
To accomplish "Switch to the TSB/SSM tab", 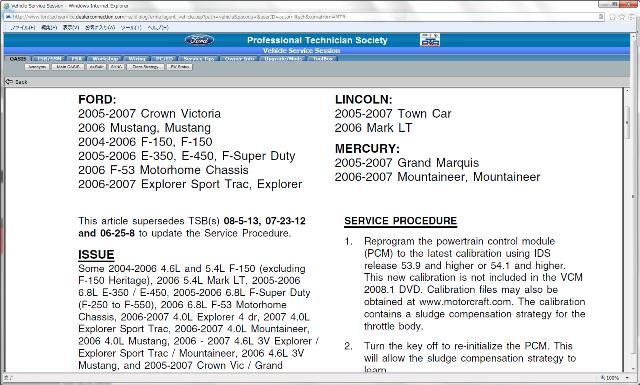I will (x=49, y=59).
